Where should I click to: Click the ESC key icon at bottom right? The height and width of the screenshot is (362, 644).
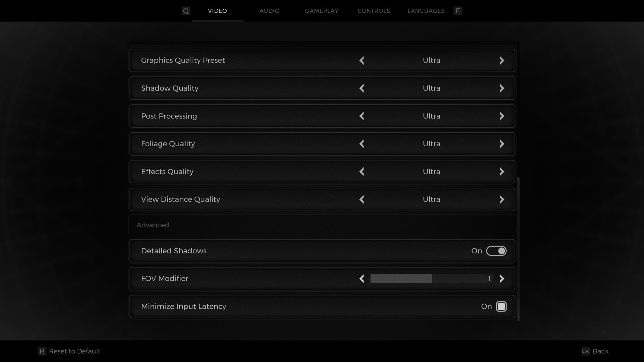585,351
